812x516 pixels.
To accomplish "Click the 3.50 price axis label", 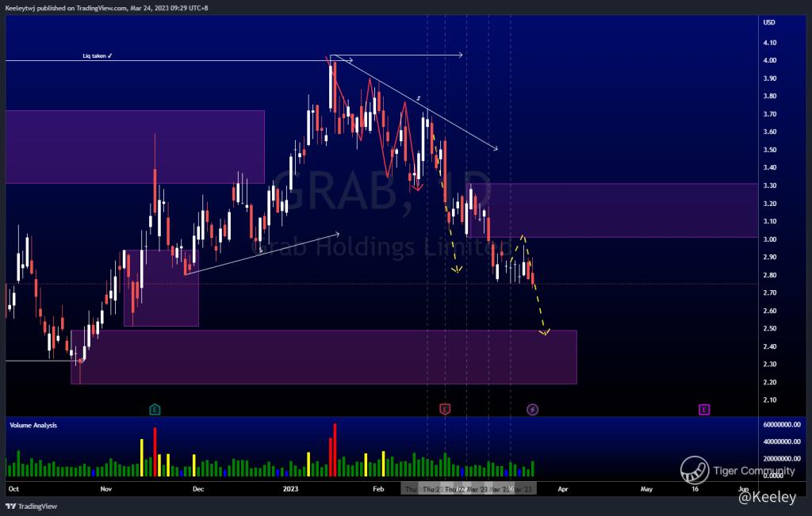I will (769, 150).
